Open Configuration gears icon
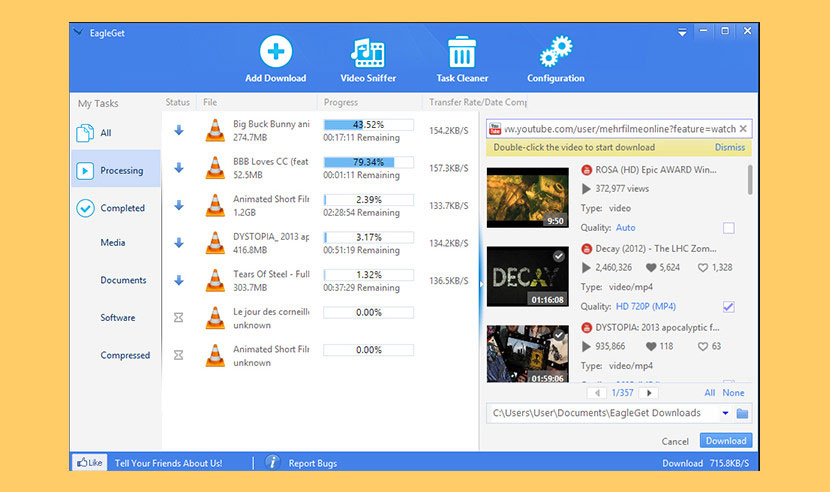This screenshot has width=830, height=492. coord(555,52)
